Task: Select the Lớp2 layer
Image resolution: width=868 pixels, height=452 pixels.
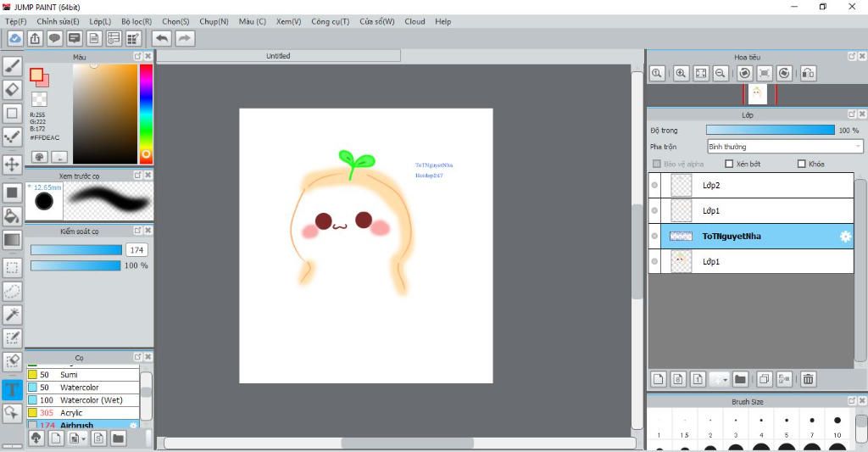Action: point(757,185)
